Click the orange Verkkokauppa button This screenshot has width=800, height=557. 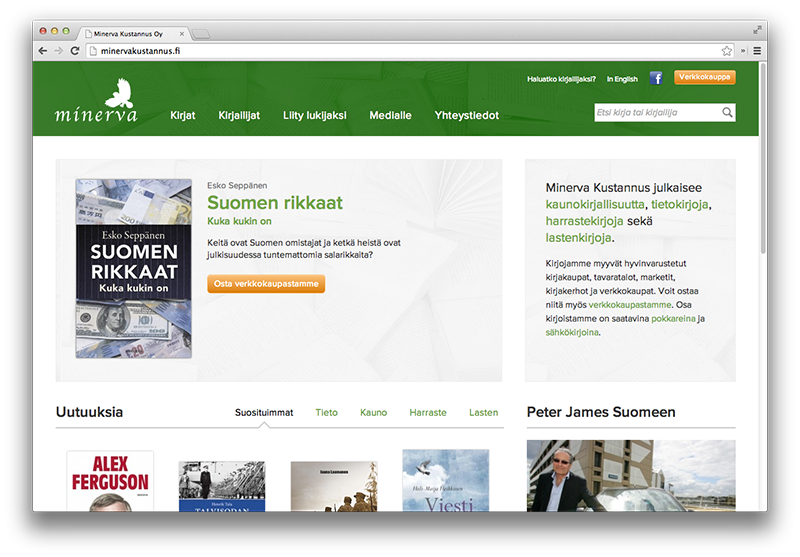(704, 77)
